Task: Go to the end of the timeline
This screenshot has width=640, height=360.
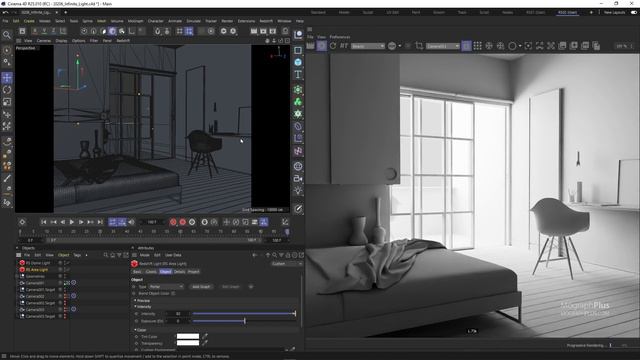Action: [100, 222]
